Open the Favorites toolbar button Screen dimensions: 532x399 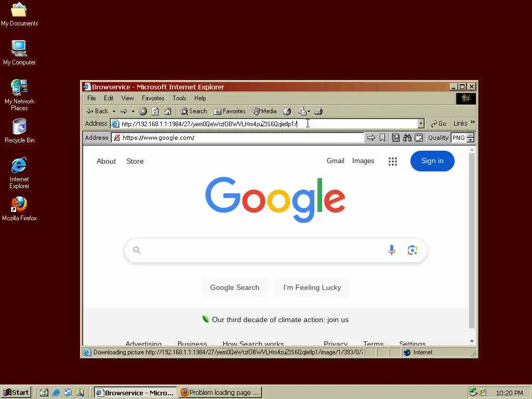click(229, 111)
